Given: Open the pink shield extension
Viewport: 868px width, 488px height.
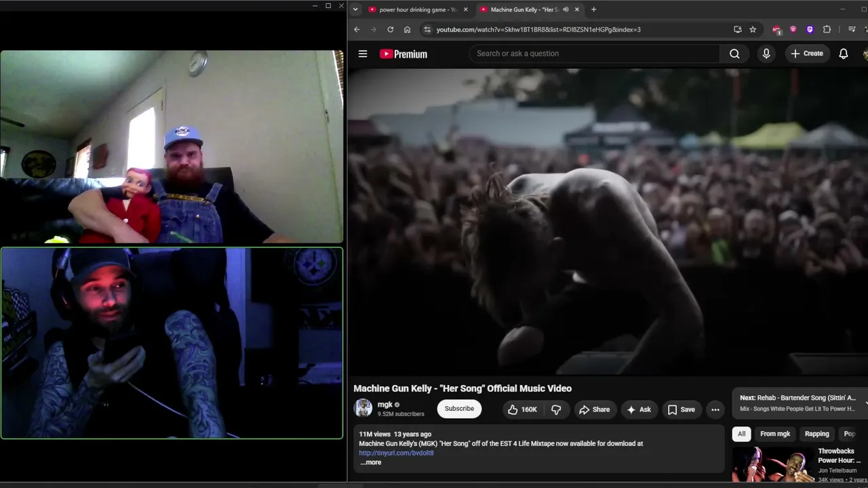Looking at the screenshot, I should (x=793, y=29).
